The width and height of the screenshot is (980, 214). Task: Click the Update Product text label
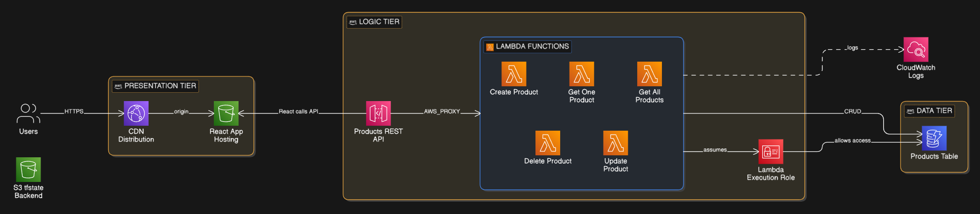click(615, 165)
